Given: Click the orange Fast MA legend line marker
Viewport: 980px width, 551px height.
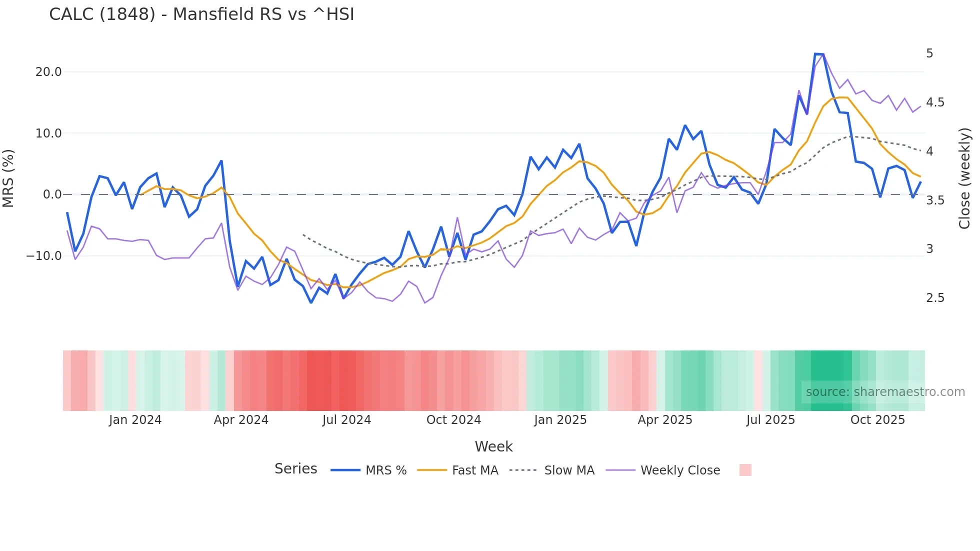Looking at the screenshot, I should click(x=431, y=470).
